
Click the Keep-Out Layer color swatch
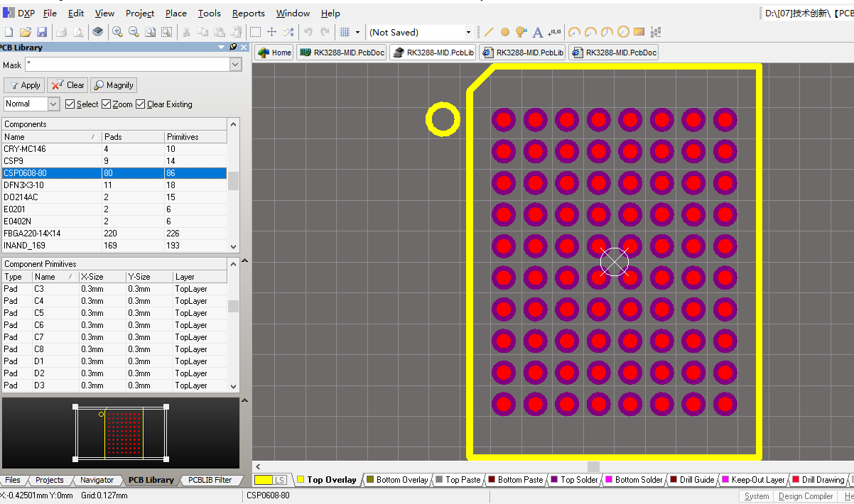pyautogui.click(x=725, y=480)
